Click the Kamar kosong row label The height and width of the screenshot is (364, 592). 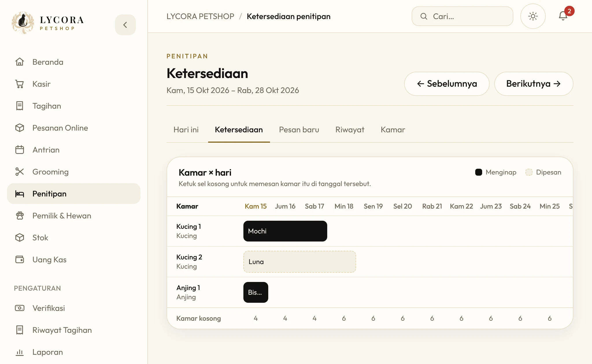(x=199, y=318)
